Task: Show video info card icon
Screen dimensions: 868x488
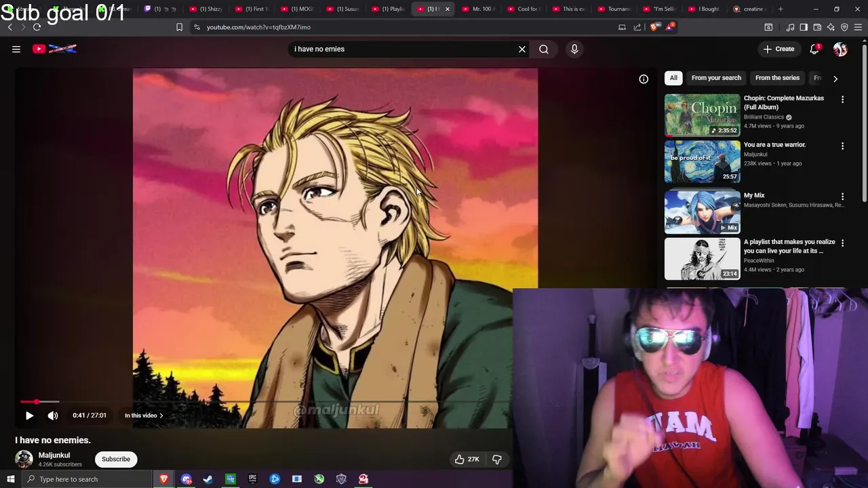Action: point(644,79)
